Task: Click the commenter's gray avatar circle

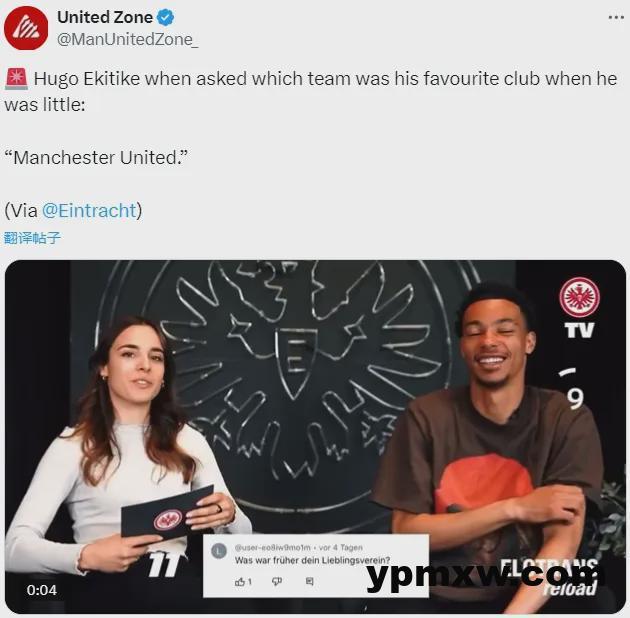Action: [x=219, y=551]
